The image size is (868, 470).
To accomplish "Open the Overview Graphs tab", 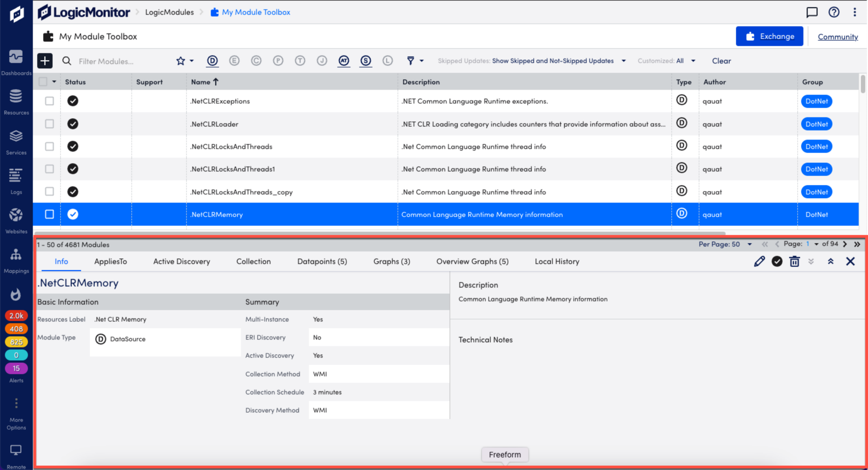I will coord(472,261).
